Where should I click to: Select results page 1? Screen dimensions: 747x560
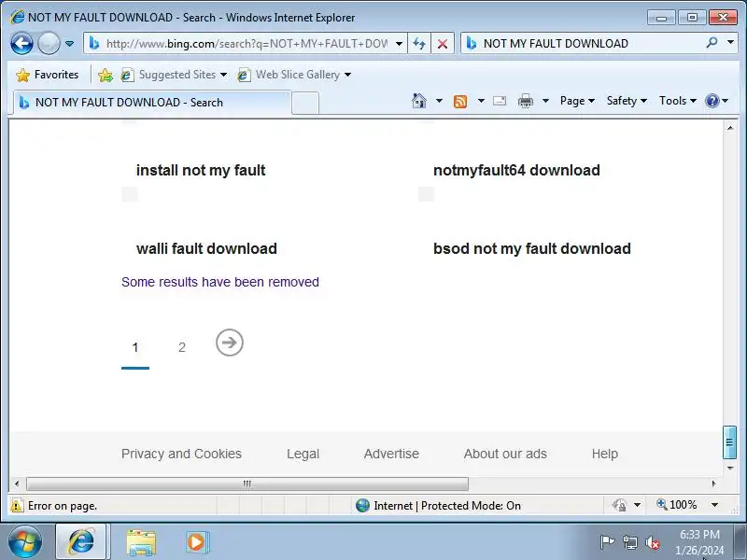tap(135, 348)
